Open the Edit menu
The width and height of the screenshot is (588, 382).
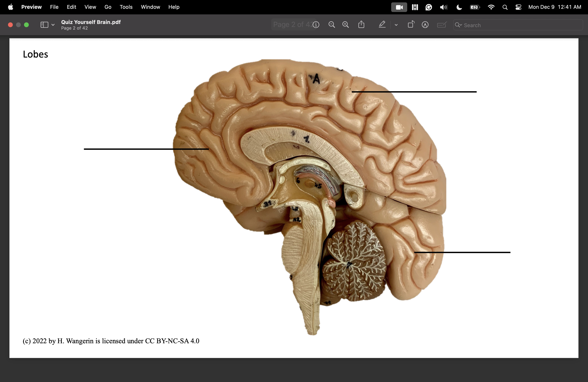[71, 7]
